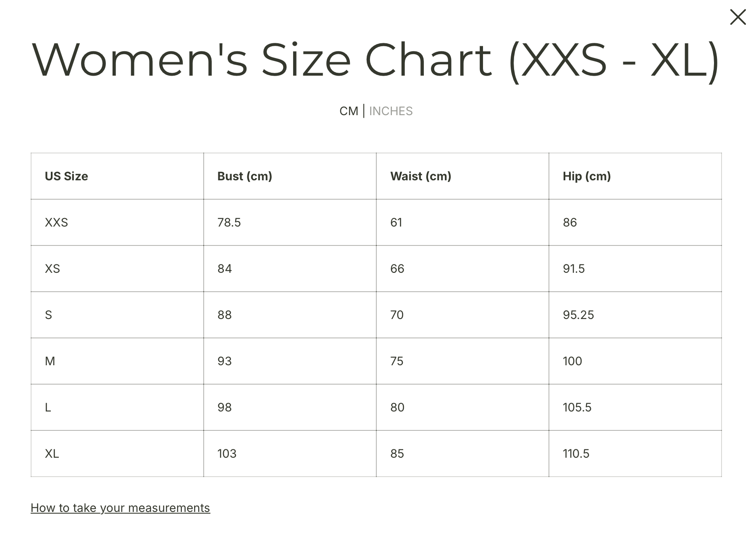
Task: Select the CM unit option
Action: (x=349, y=111)
